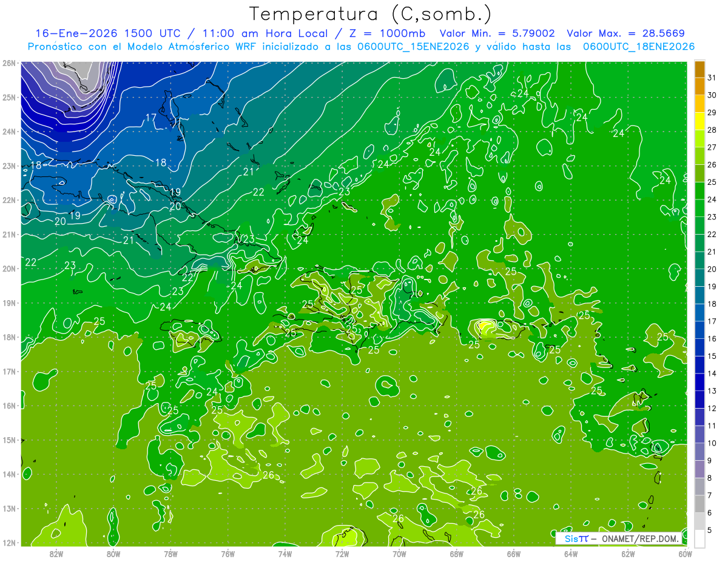Click the 60W longitude axis label

tap(685, 554)
